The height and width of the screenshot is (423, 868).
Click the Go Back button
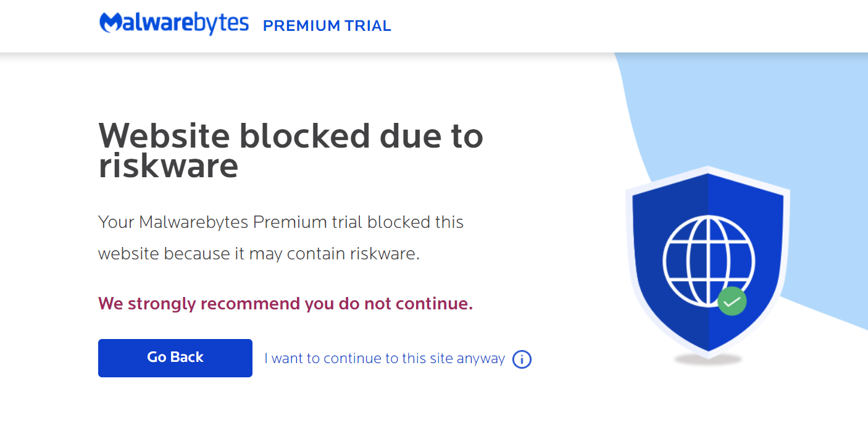tap(175, 358)
